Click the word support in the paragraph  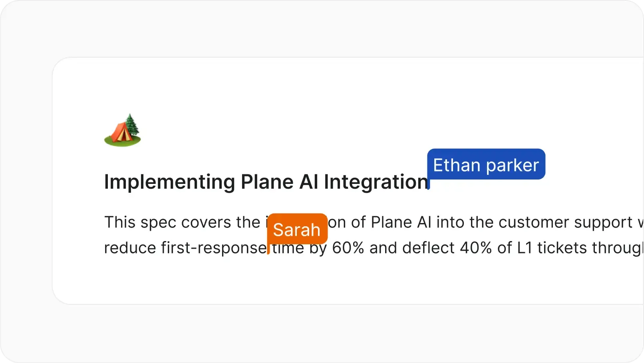point(603,222)
